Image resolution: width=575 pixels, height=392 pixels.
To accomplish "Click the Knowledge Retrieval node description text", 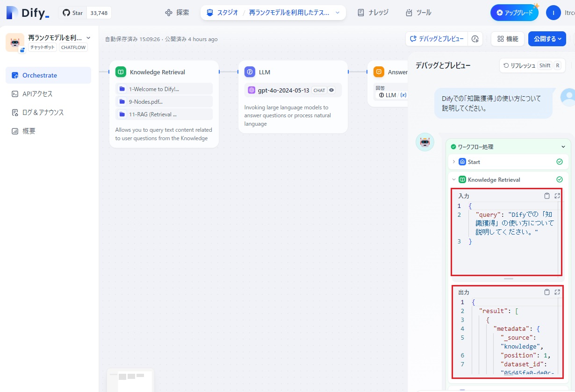I will [x=164, y=134].
